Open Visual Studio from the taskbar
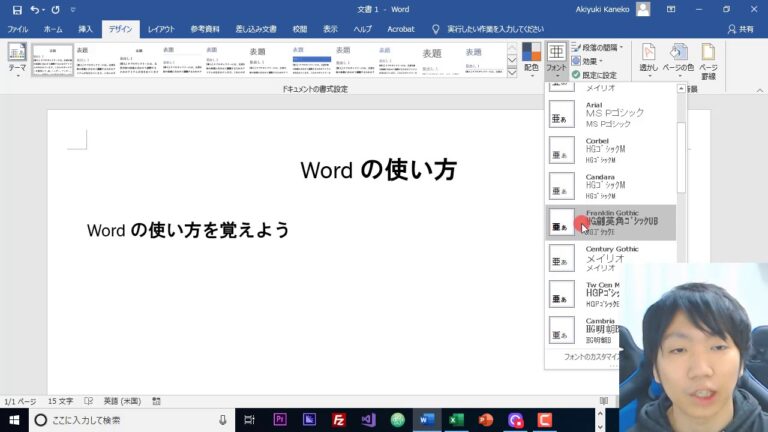 point(368,420)
